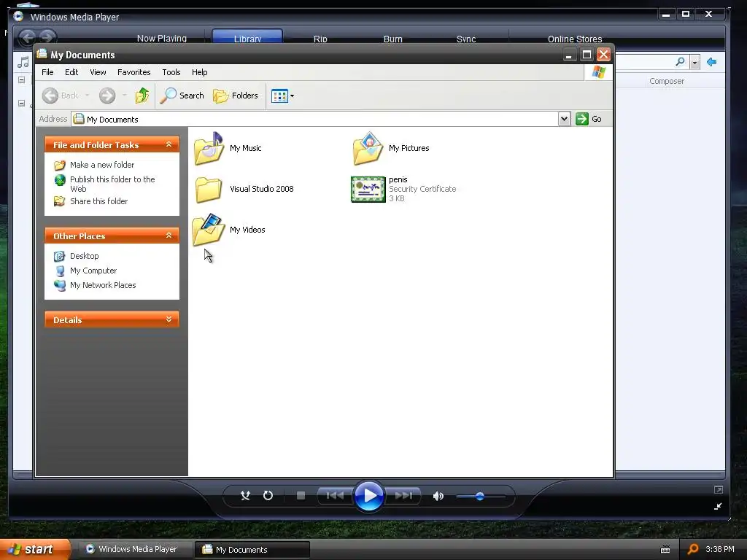Open the My Videos folder icon
Viewport: 747px width, 560px height.
click(x=209, y=230)
